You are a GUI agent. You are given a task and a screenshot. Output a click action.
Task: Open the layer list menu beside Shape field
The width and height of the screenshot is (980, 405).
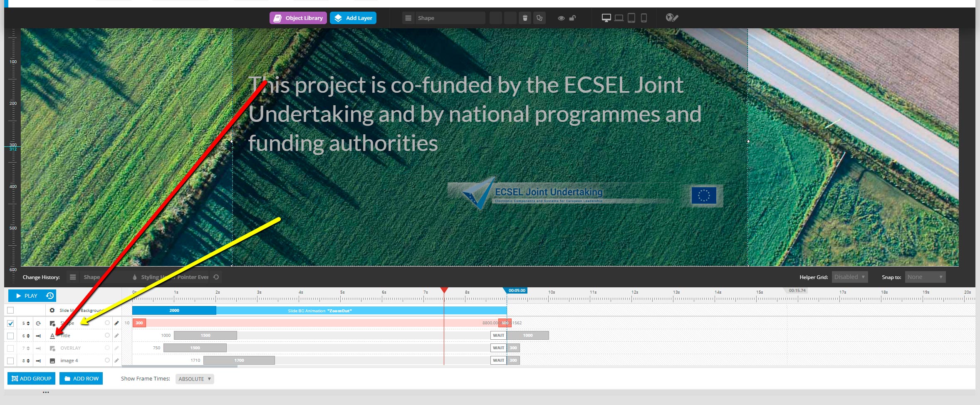[x=408, y=18]
